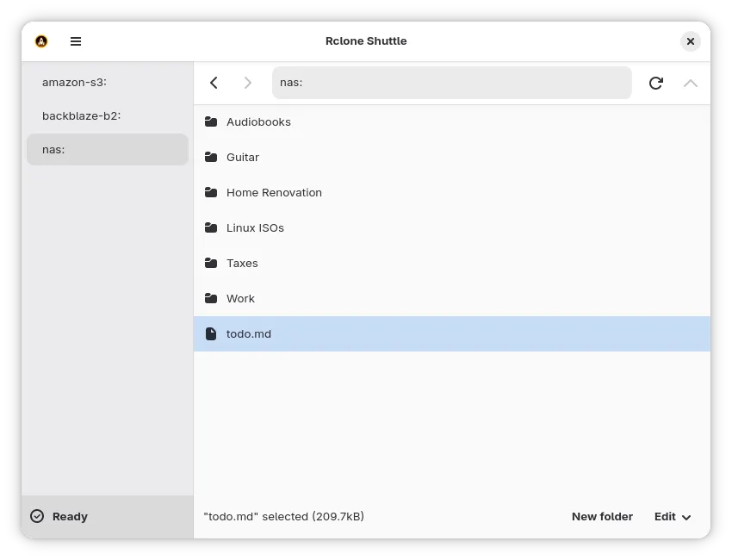732x560 pixels.
Task: Click the Work folder icon
Action: tap(211, 298)
